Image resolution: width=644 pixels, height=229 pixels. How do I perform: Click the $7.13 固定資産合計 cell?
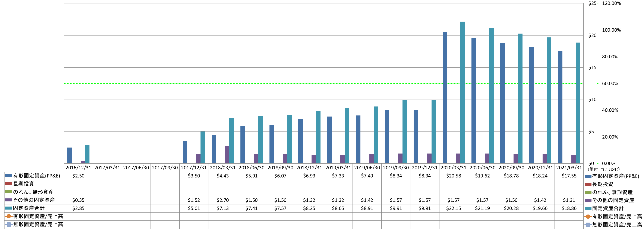click(223, 208)
